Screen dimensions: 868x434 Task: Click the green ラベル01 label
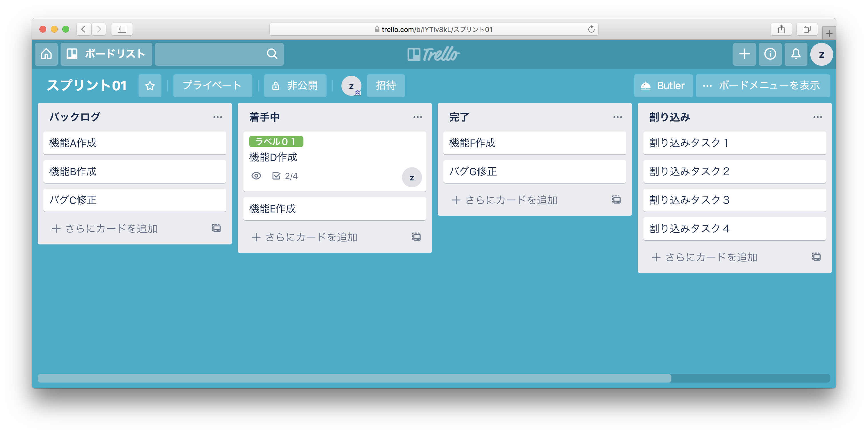coord(276,142)
